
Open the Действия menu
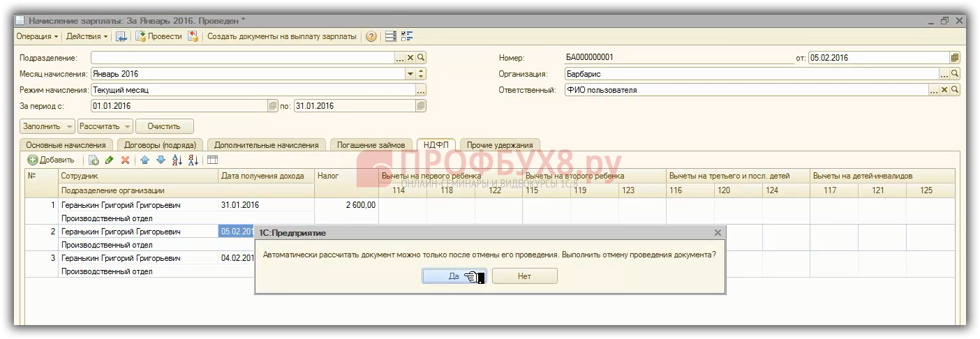coord(87,36)
